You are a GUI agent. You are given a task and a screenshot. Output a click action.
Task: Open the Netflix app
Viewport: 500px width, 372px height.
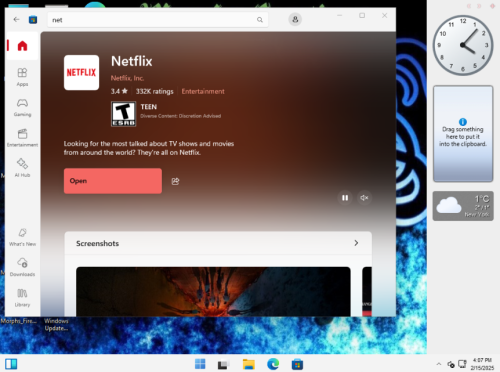click(x=113, y=181)
